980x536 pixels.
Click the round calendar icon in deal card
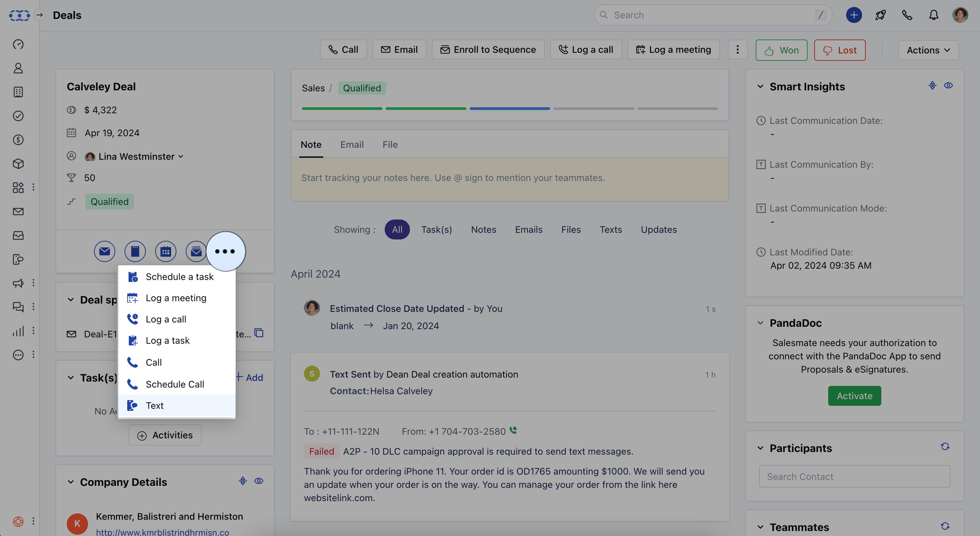(x=165, y=251)
